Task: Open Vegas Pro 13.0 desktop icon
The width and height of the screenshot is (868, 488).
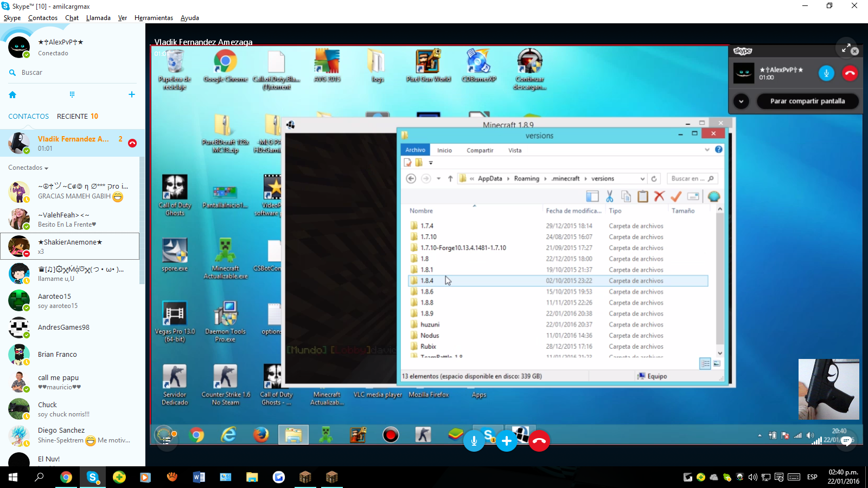Action: tap(175, 322)
